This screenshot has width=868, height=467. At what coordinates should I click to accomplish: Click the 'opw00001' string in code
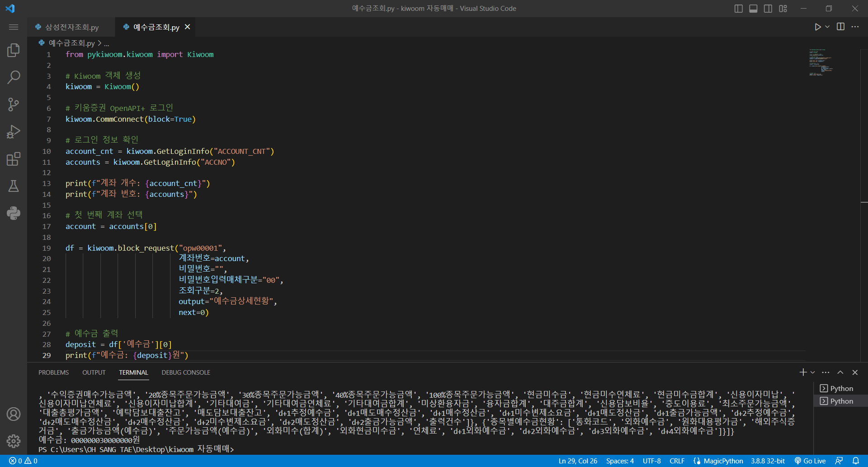pos(201,248)
